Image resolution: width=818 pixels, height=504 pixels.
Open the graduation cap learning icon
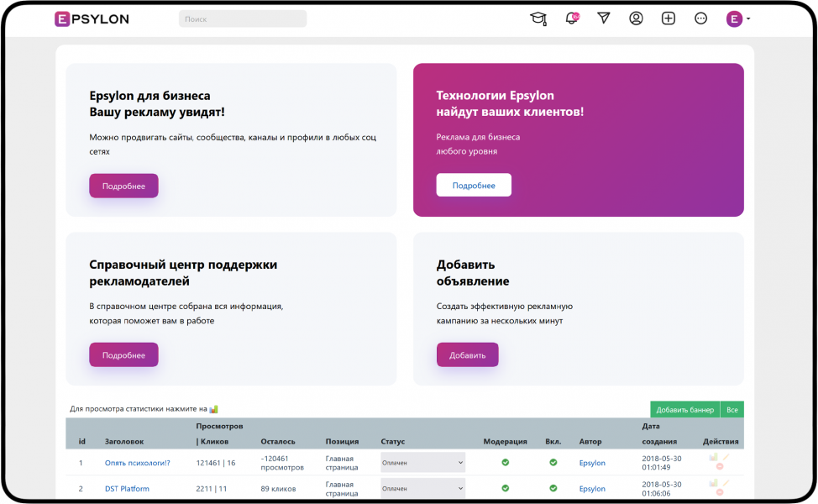tap(538, 18)
